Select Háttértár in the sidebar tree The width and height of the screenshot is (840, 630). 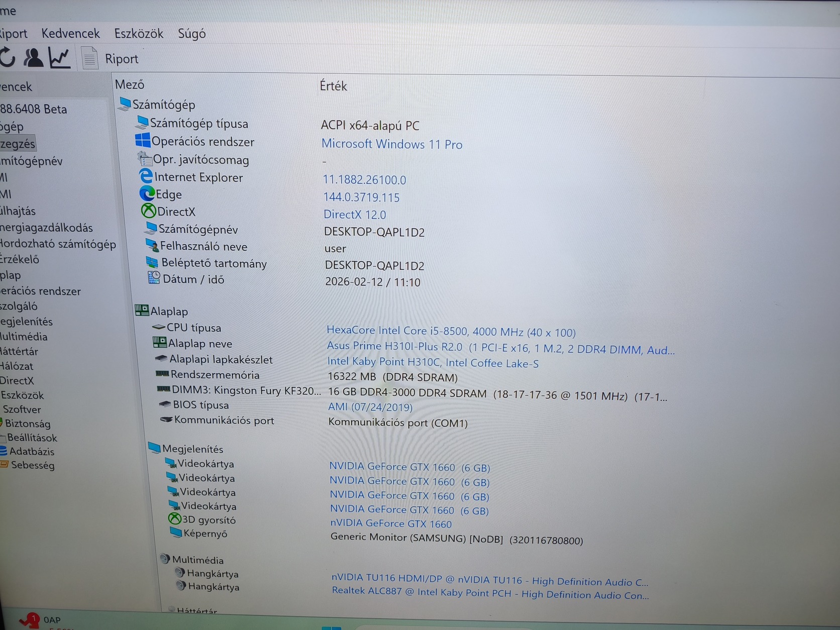point(19,351)
